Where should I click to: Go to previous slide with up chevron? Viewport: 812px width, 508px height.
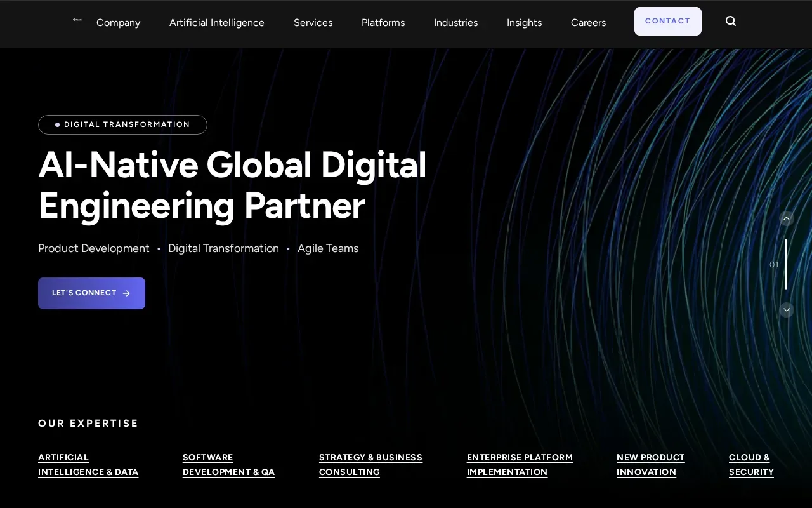[x=787, y=218]
